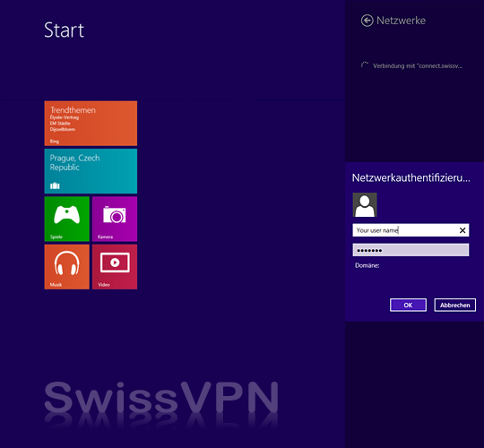Open the Spiele game controller tile
This screenshot has height=448, width=484.
(66, 219)
